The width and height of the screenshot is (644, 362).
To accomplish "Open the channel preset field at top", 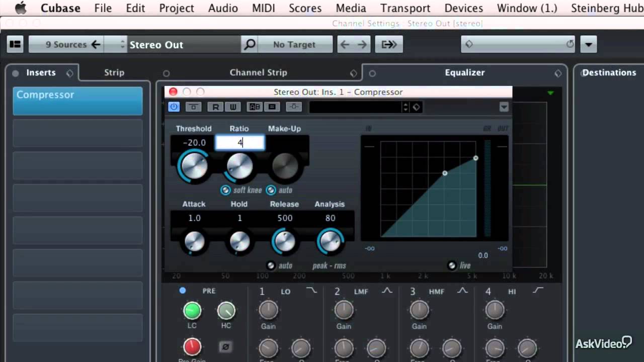I will coord(518,44).
